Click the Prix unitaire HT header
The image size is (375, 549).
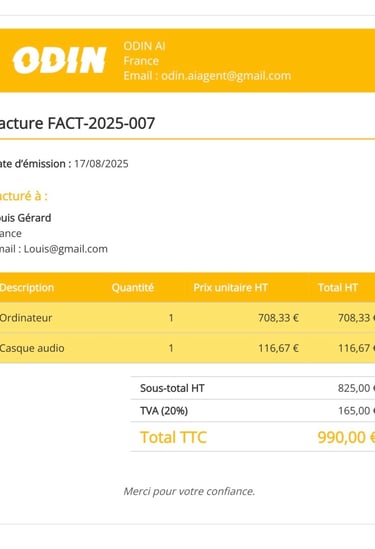(230, 288)
